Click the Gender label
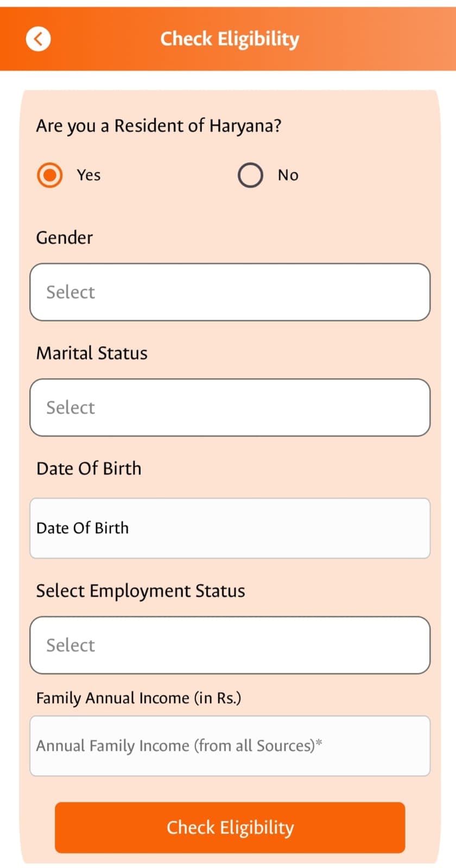Image resolution: width=456 pixels, height=868 pixels. pyautogui.click(x=64, y=237)
